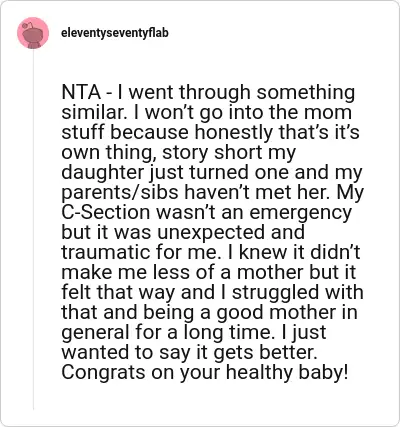Select the 'traumatic for me' text line

click(211, 252)
